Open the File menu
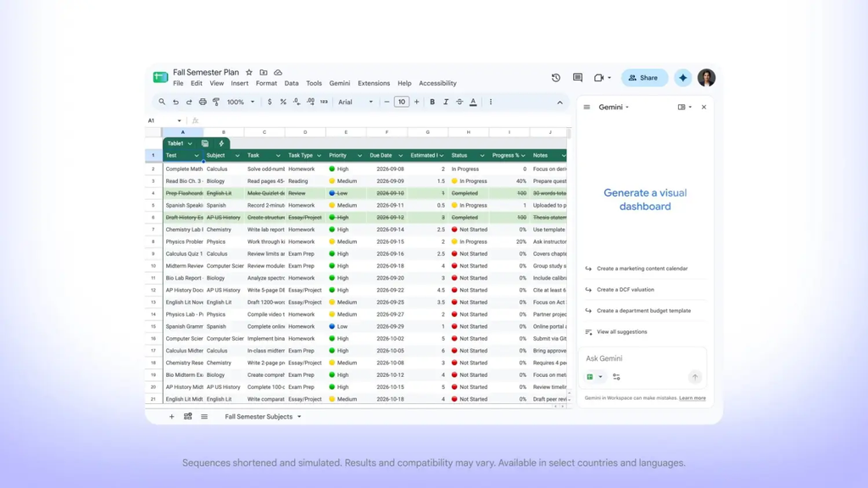This screenshot has height=488, width=868. [x=178, y=84]
